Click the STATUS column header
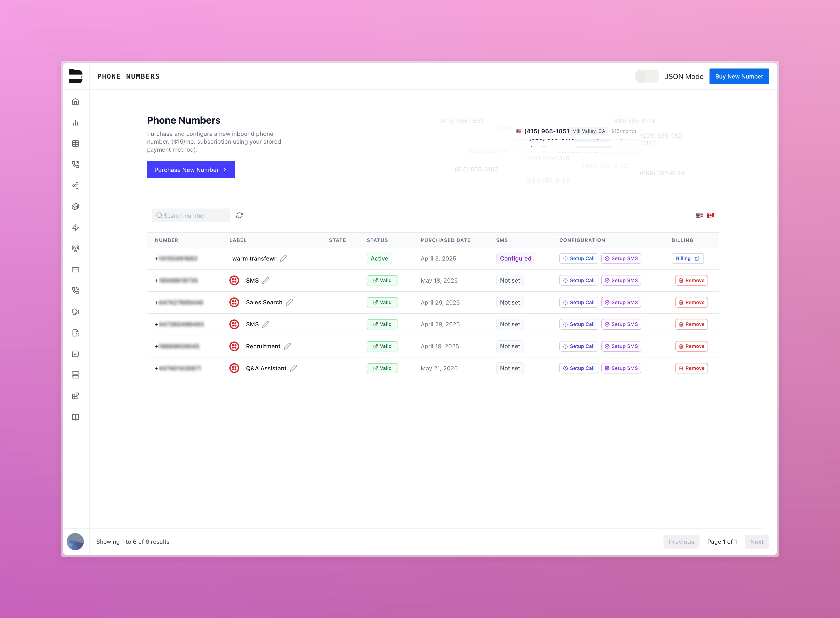The height and width of the screenshot is (618, 840). click(377, 240)
